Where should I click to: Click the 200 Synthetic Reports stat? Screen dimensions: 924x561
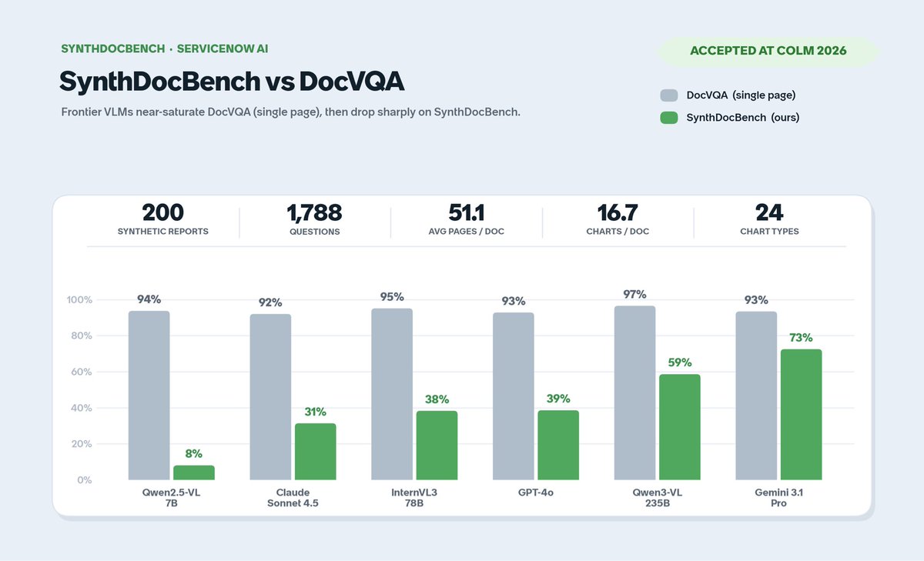[x=162, y=219]
